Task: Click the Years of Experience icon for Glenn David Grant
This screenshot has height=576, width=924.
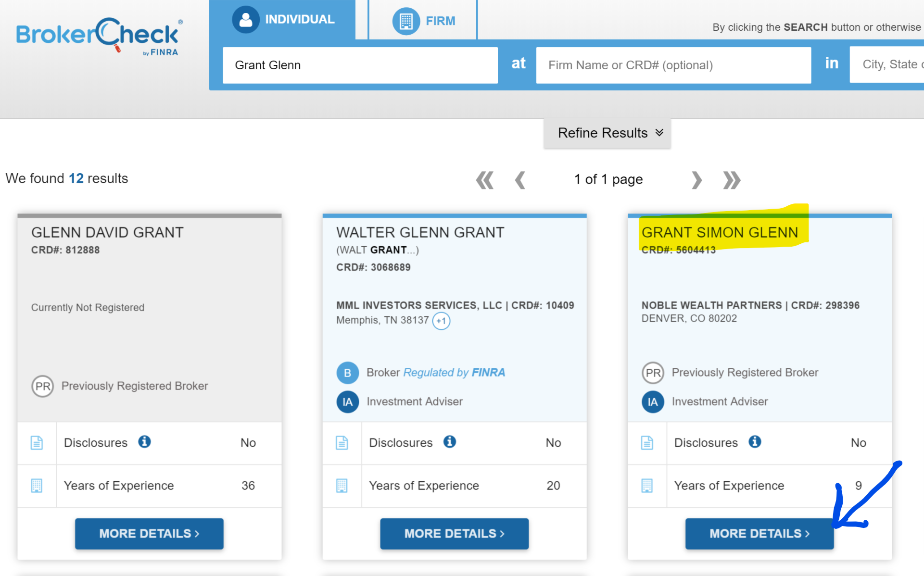Action: tap(37, 486)
